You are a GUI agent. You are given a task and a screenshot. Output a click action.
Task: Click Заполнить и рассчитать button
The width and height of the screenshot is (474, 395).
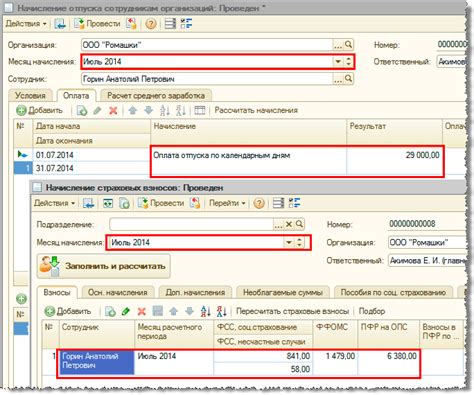click(104, 266)
